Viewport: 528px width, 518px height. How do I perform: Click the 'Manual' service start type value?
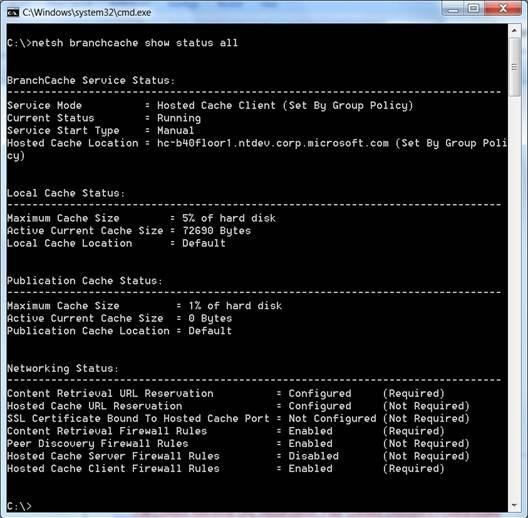tap(175, 131)
